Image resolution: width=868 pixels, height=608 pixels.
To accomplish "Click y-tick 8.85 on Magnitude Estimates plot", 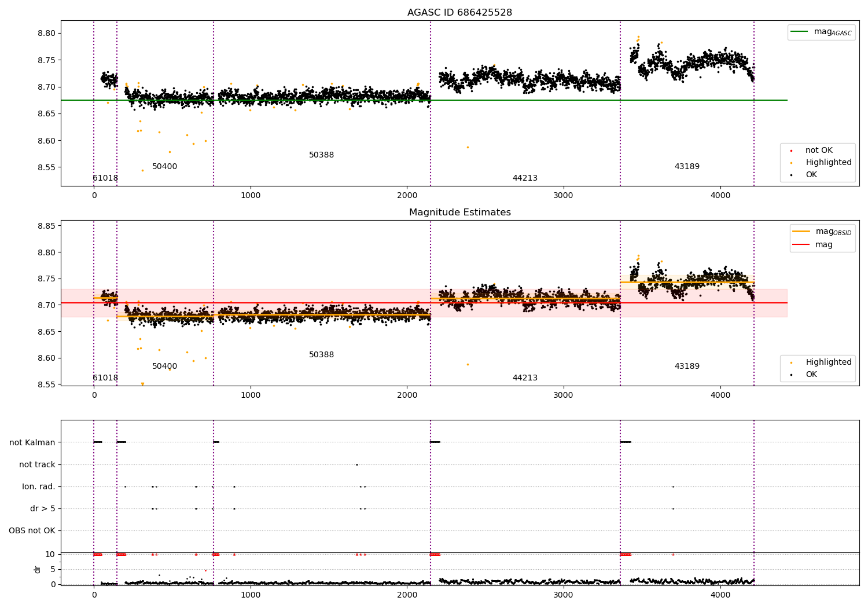I will pyautogui.click(x=47, y=226).
